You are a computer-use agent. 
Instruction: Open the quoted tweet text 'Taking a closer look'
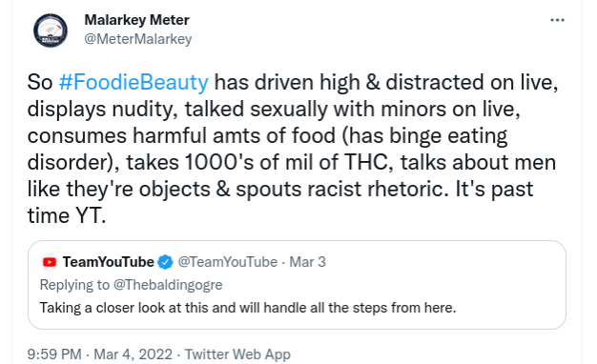coord(248,308)
